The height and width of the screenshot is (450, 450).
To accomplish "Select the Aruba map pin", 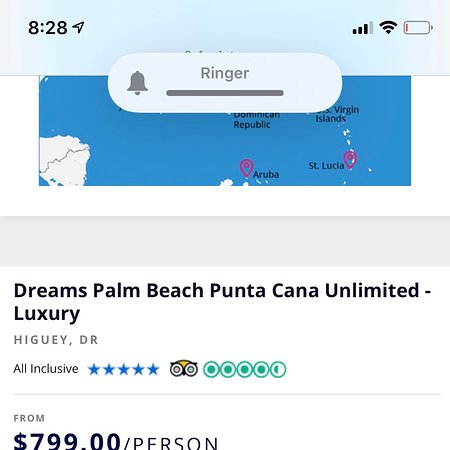I will [x=246, y=168].
